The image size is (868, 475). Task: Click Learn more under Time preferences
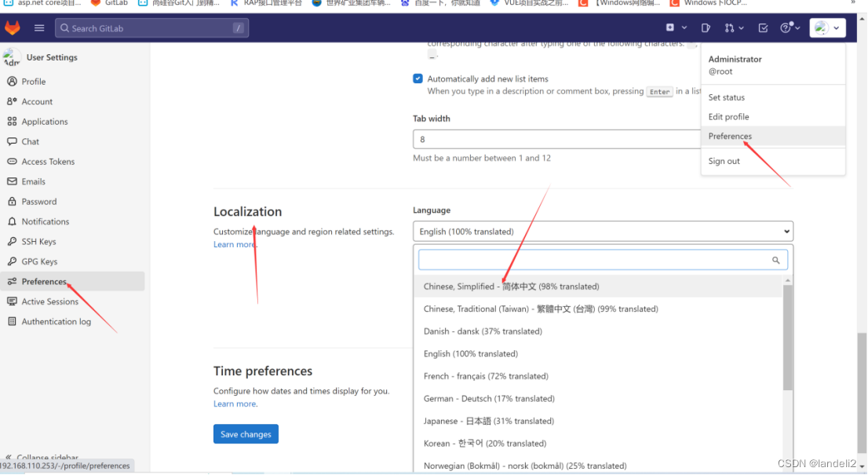pos(235,404)
